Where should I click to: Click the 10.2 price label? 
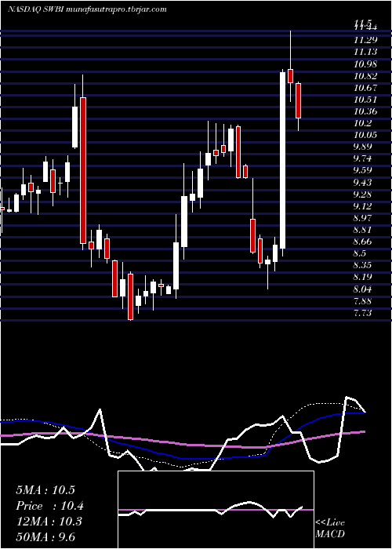pos(362,124)
